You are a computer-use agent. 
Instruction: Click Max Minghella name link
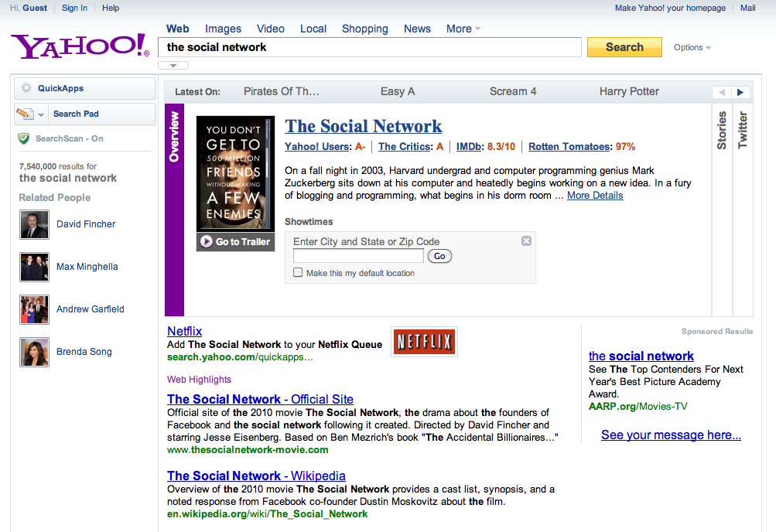tap(87, 267)
